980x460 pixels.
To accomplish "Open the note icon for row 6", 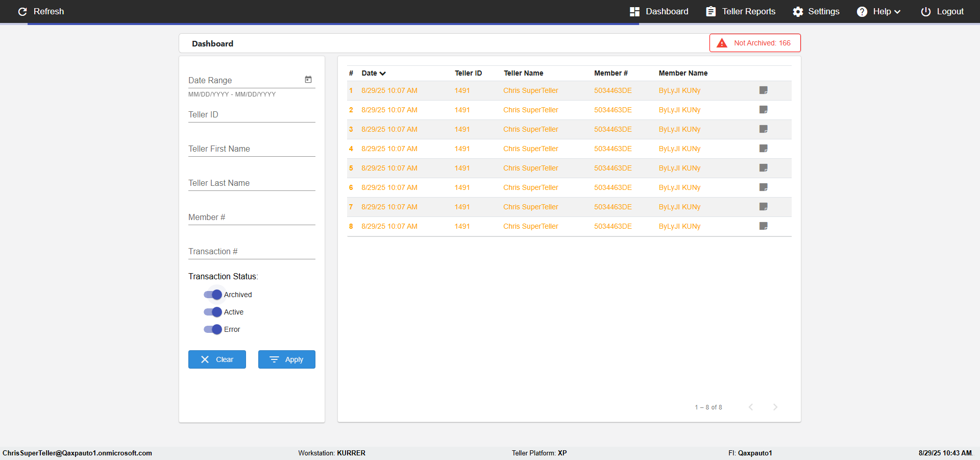I will point(764,187).
